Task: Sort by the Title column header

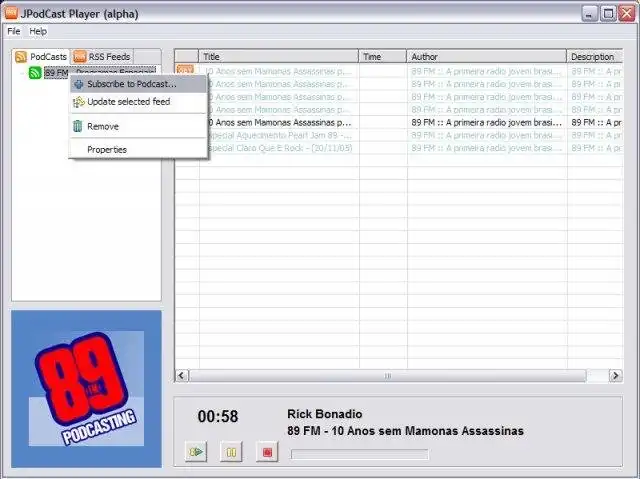Action: [279, 57]
